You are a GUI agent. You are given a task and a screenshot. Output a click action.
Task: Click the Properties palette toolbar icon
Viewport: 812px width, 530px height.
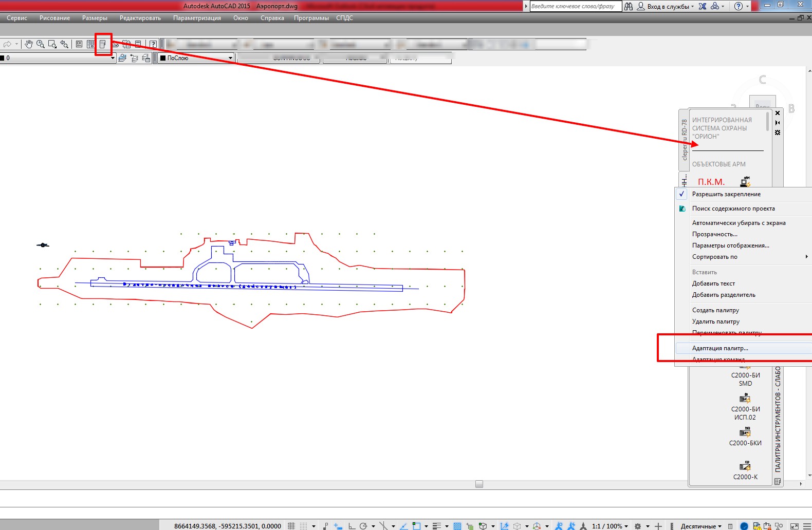tap(79, 44)
